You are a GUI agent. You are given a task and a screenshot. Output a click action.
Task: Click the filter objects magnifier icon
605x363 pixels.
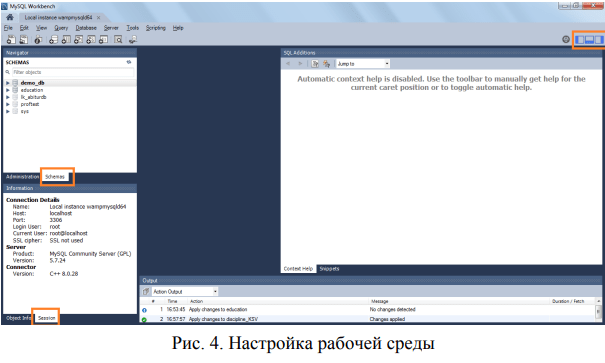point(8,72)
